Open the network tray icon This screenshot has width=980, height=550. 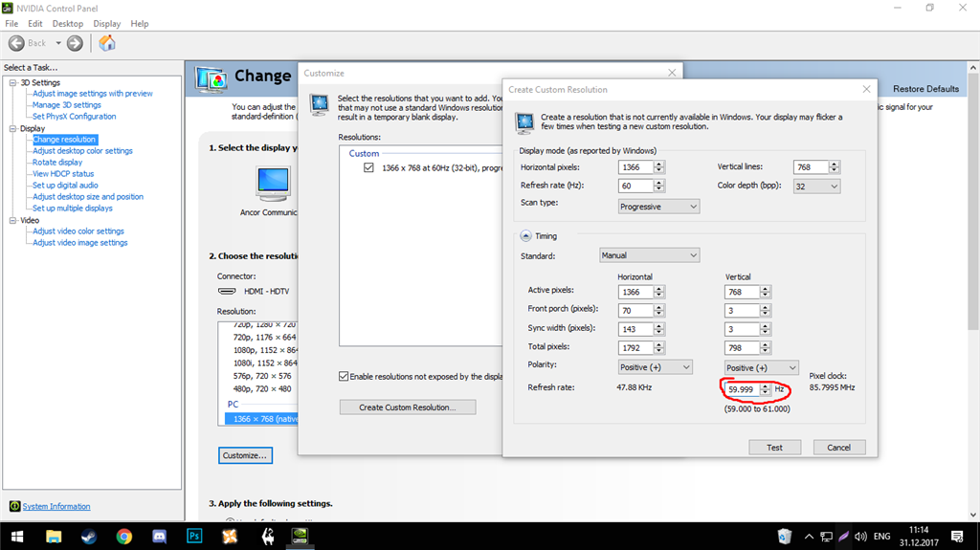[x=826, y=537]
